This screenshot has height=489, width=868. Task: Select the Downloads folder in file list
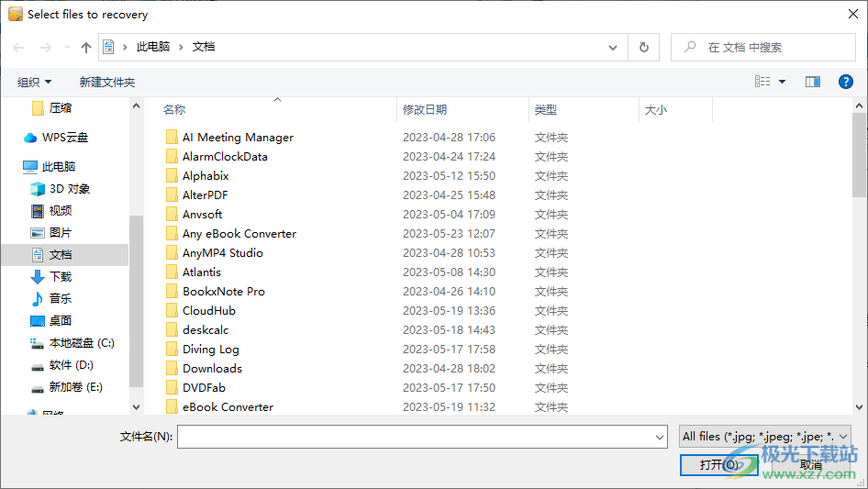click(x=204, y=369)
